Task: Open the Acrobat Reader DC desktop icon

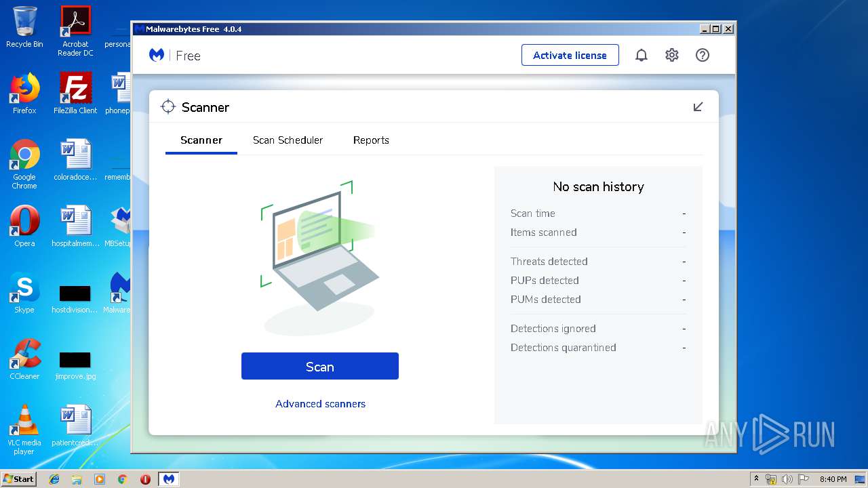Action: click(75, 30)
